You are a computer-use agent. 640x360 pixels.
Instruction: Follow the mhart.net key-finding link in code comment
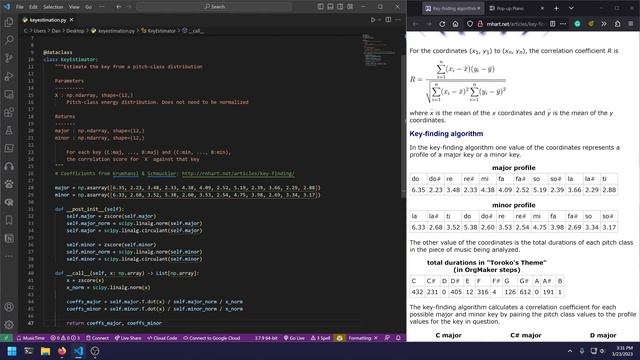pos(238,173)
